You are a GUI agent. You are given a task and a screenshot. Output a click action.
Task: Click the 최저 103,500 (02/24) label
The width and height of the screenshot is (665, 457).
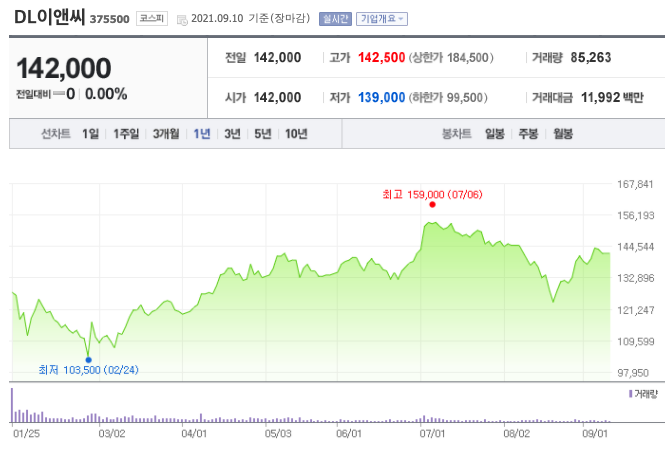88,370
